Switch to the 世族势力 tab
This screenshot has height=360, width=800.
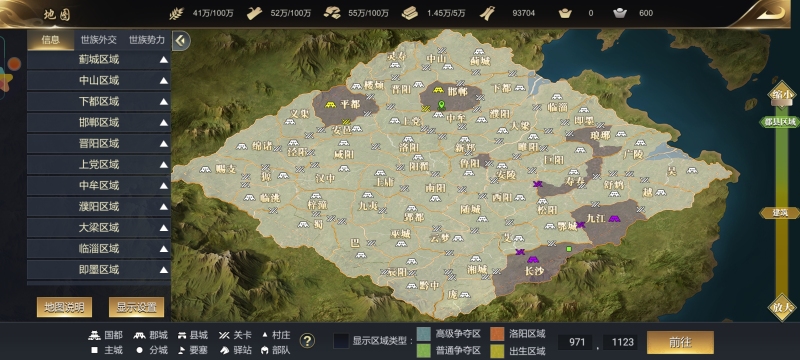(x=146, y=40)
